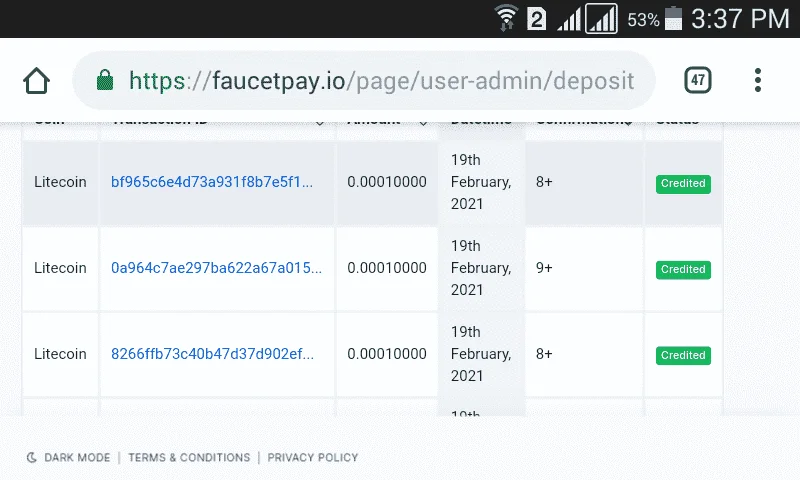Tap the faucetpay.io URL address bar
The width and height of the screenshot is (800, 480).
tap(364, 80)
